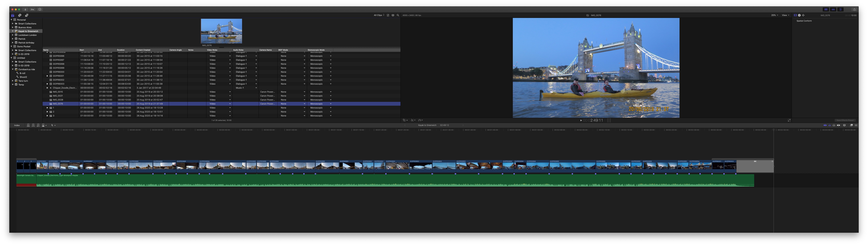Show the Titles and Generators sidebar
Screen dimensions: 868x245
click(x=27, y=15)
